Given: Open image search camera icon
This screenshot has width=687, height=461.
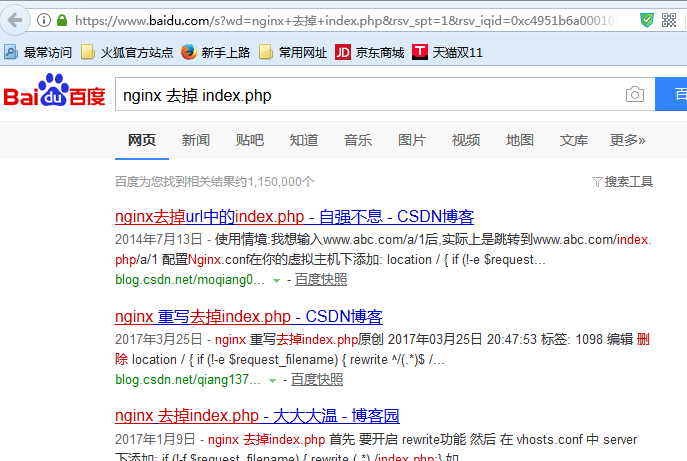Looking at the screenshot, I should pos(634,94).
